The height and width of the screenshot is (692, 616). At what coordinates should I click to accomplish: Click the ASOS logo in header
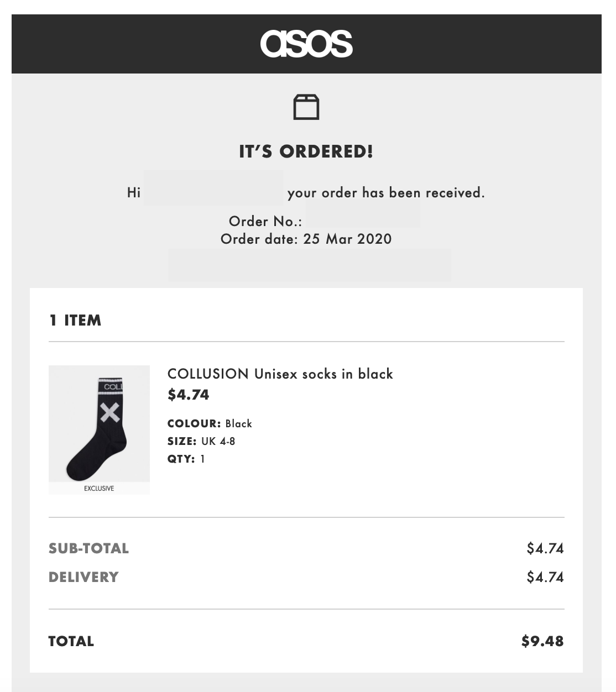point(306,44)
